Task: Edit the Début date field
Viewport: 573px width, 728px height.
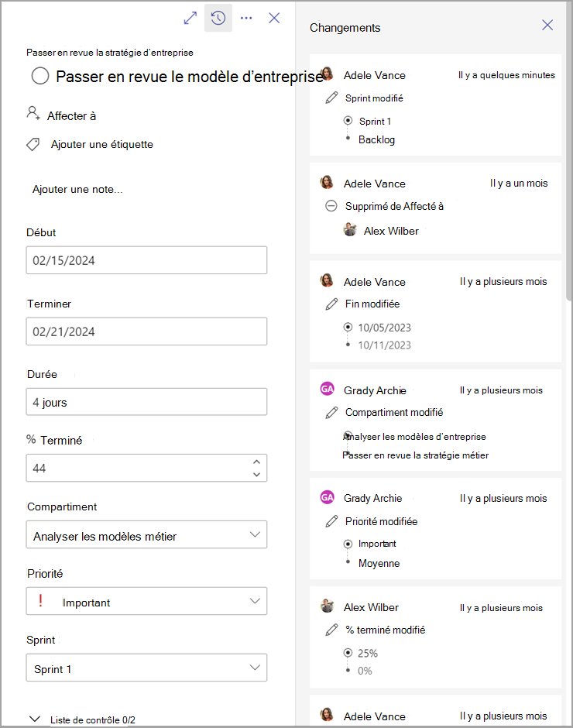Action: click(x=146, y=260)
